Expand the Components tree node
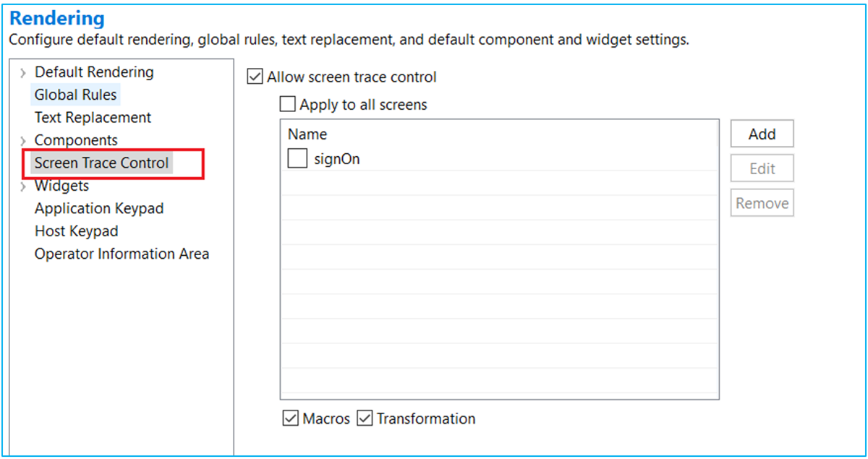This screenshot has height=459, width=868. pos(23,141)
